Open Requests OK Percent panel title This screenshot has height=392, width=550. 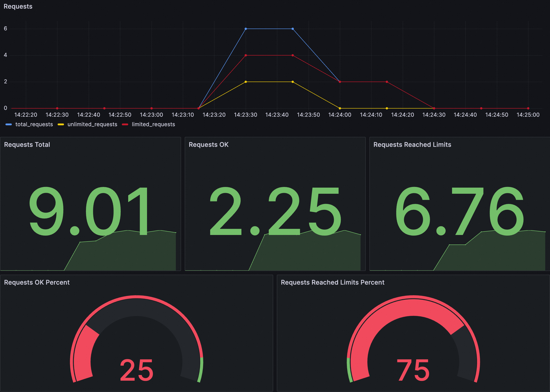pyautogui.click(x=37, y=282)
